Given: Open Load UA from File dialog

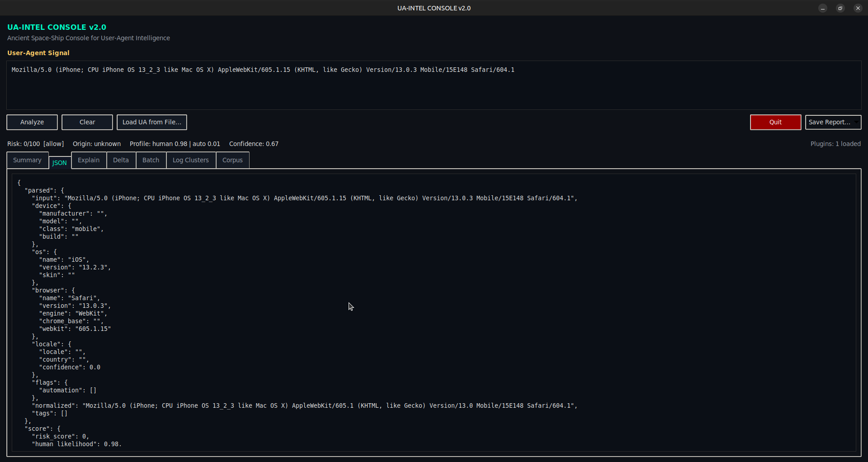Looking at the screenshot, I should click(x=151, y=122).
